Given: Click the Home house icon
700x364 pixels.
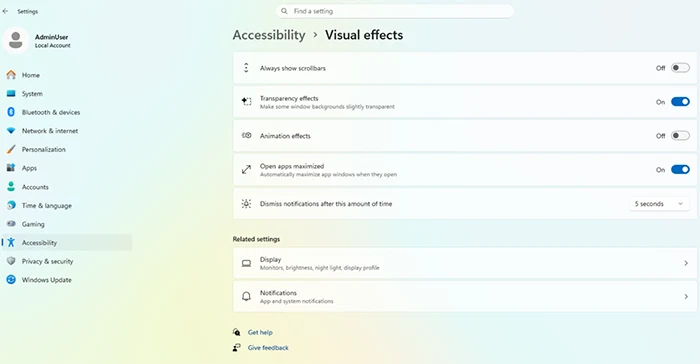Looking at the screenshot, I should 11,75.
